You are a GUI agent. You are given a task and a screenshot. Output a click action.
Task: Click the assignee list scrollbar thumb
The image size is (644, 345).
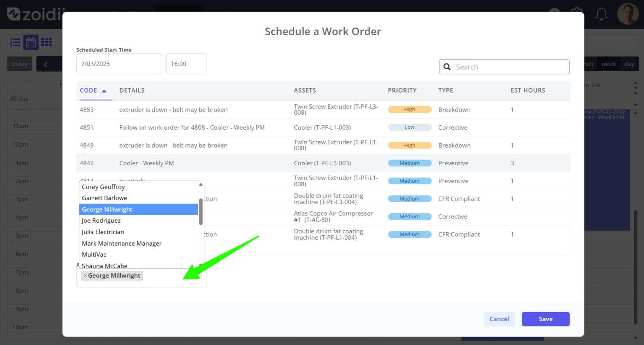pos(201,211)
